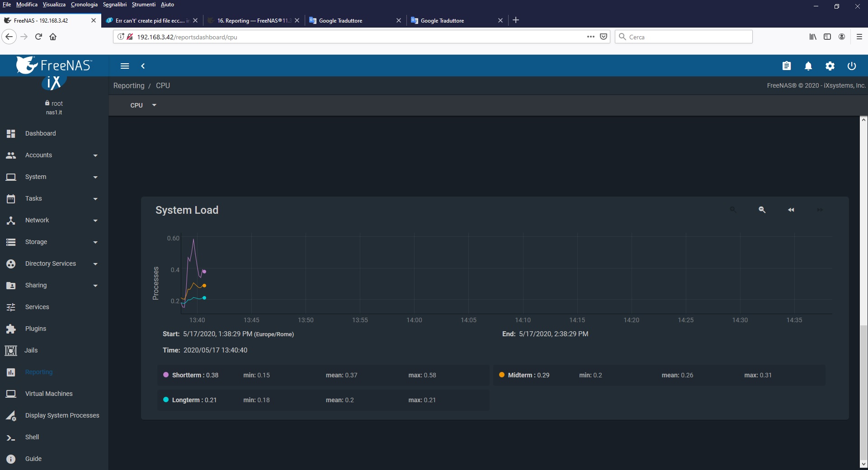
Task: Expand Network submenu arrow
Action: (x=95, y=221)
